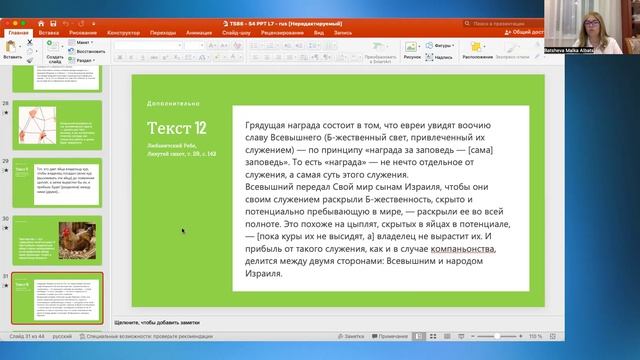Screen dimensions: 640x360
Task: Click the Redo arrow icon
Action: [x=81, y=24]
